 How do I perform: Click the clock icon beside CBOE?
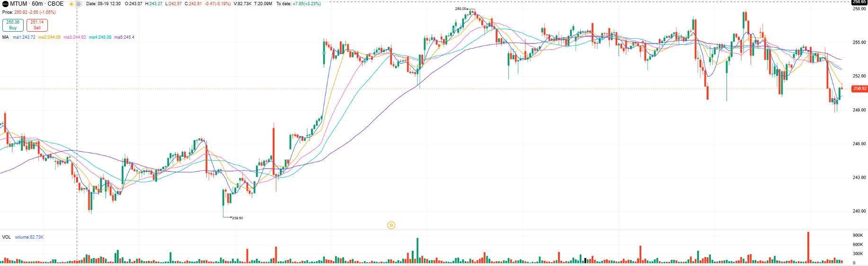tap(79, 4)
